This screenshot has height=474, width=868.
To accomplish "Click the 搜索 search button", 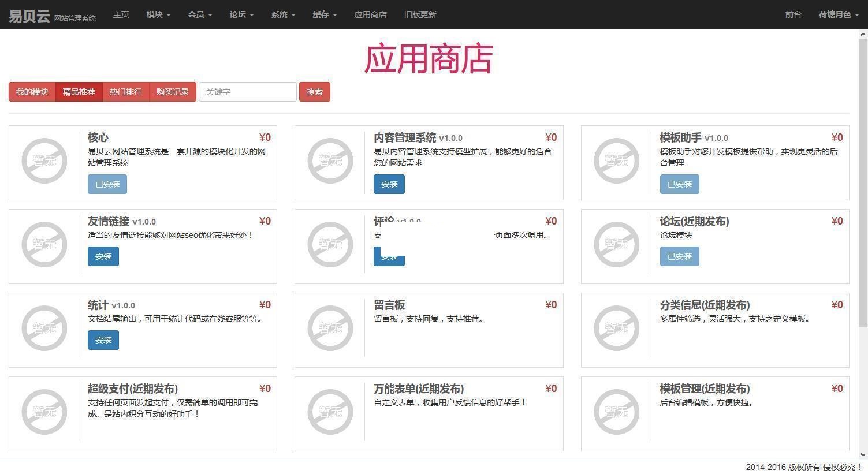I will pyautogui.click(x=315, y=92).
